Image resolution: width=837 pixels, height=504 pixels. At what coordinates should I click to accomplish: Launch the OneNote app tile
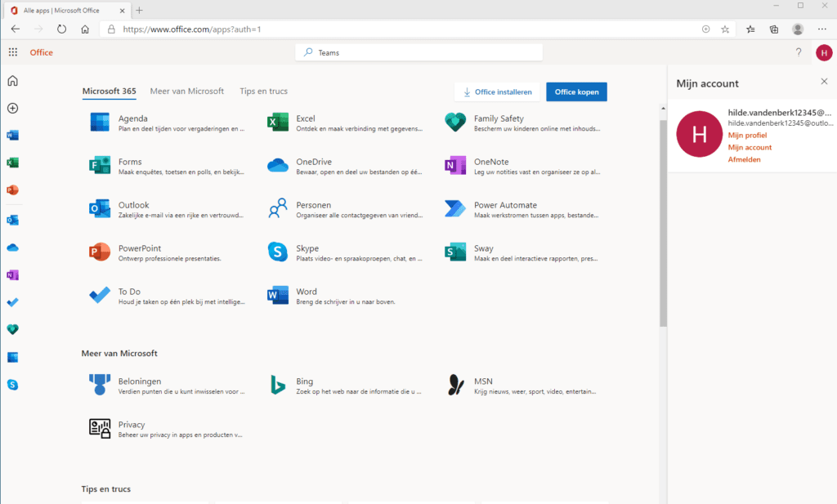[x=522, y=166]
